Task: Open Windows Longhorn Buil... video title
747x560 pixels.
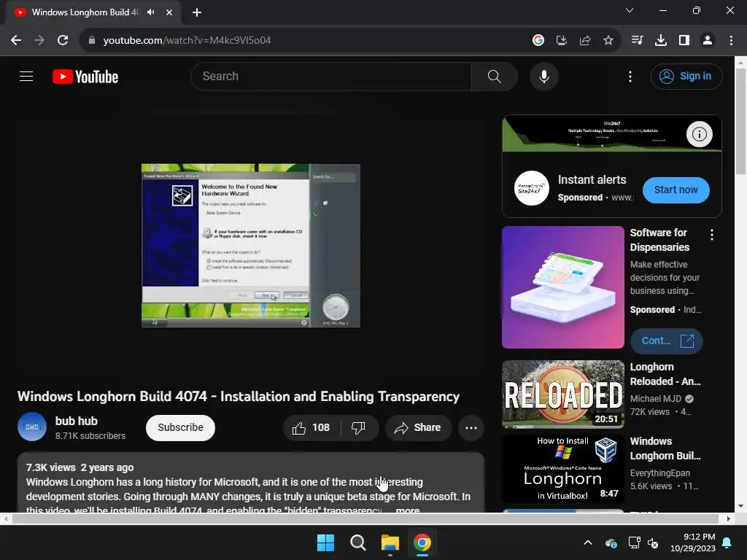Action: click(665, 448)
